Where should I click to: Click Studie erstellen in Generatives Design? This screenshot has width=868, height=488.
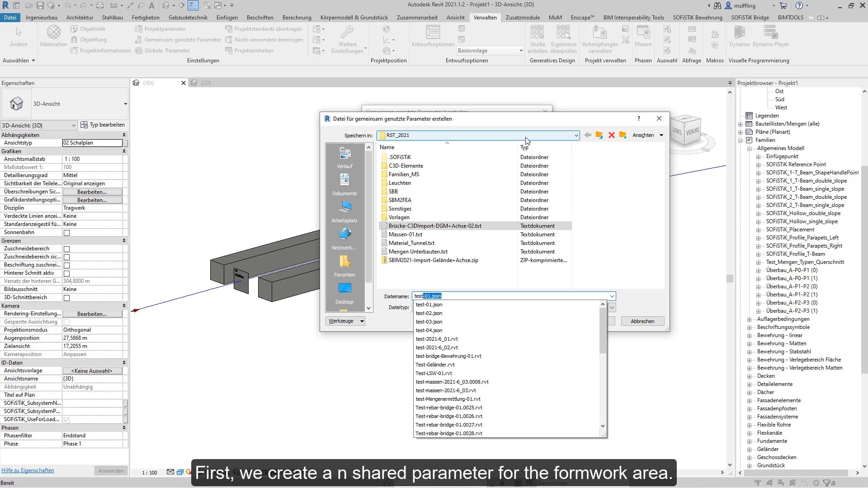pos(537,40)
